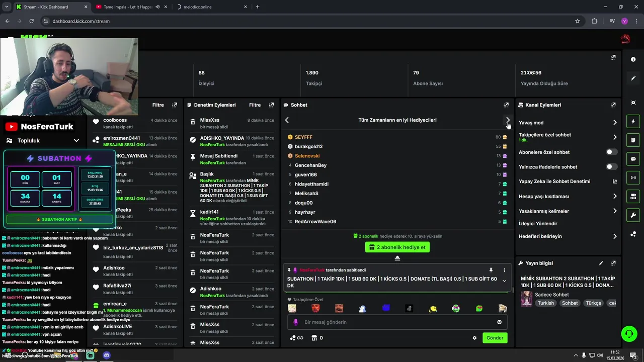Reload the dashboard page

pos(31,21)
